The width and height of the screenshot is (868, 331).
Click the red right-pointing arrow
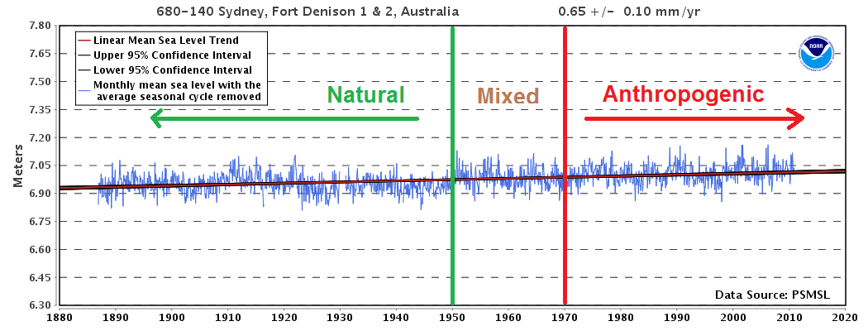click(x=694, y=118)
